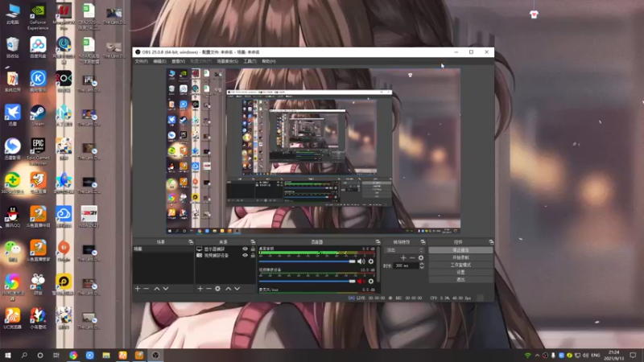Pop out the Audio Mixer dock panel
This screenshot has width=644, height=362.
tap(378, 242)
